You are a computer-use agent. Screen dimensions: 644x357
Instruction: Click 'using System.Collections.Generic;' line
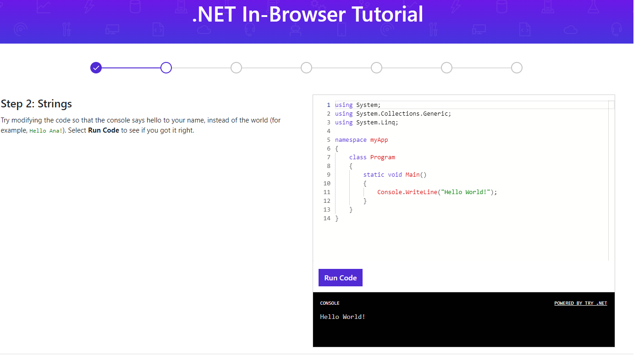point(393,114)
